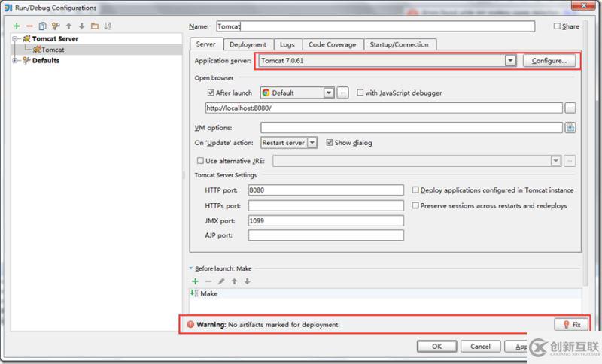The width and height of the screenshot is (602, 364).
Task: Switch to Logs tab
Action: 287,44
